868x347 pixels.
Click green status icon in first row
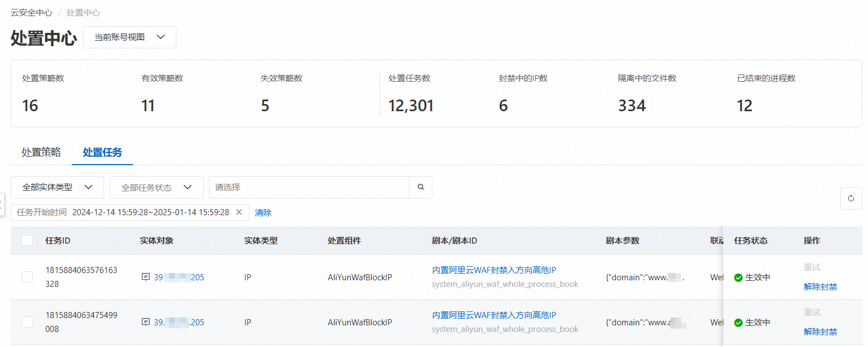click(738, 277)
